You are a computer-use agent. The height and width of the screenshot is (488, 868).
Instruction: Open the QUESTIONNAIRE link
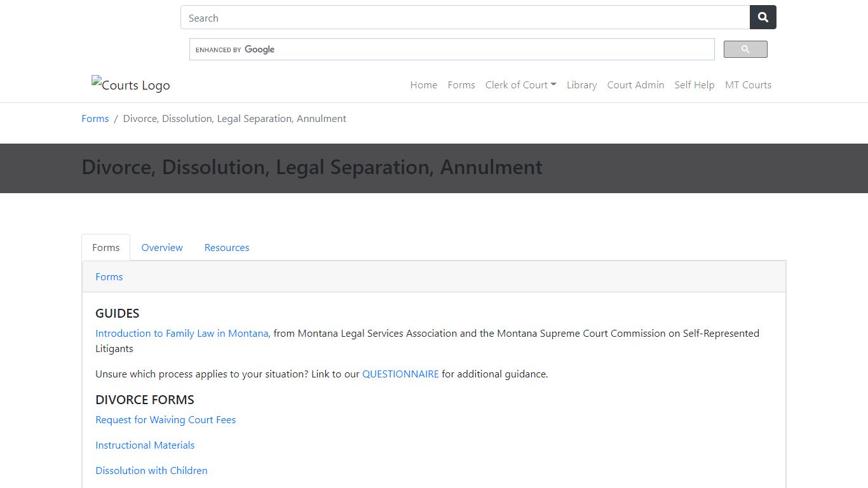[x=400, y=374]
